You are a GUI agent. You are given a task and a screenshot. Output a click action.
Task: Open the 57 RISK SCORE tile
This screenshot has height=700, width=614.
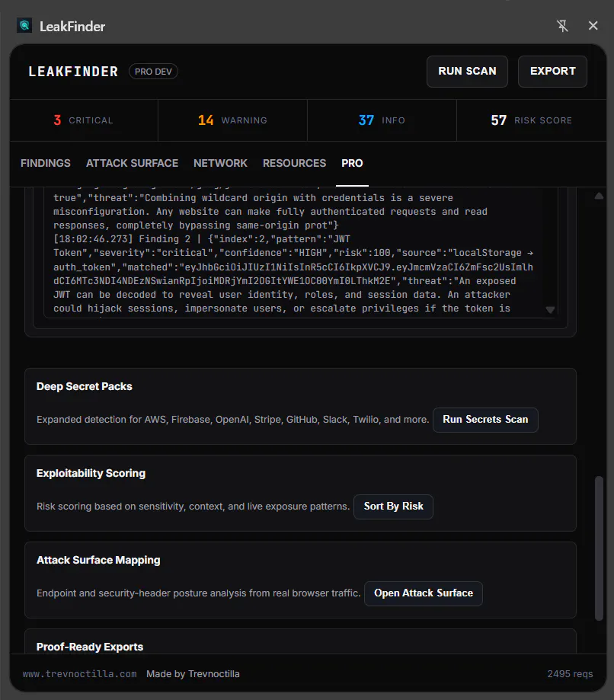pos(532,120)
